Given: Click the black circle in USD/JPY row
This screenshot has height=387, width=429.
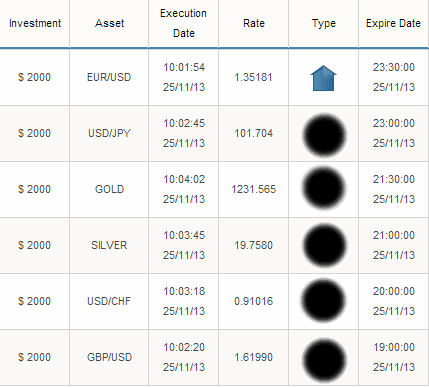Looking at the screenshot, I should 324,135.
